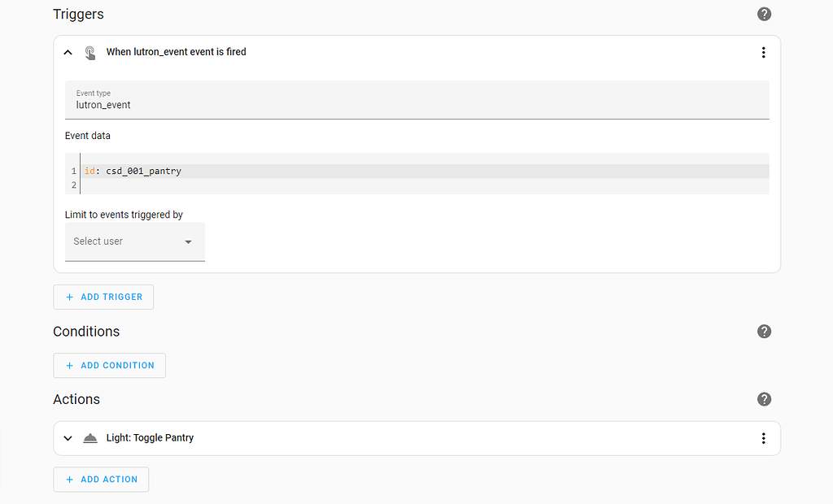Open the Toggle Pantry action options menu

coord(763,438)
